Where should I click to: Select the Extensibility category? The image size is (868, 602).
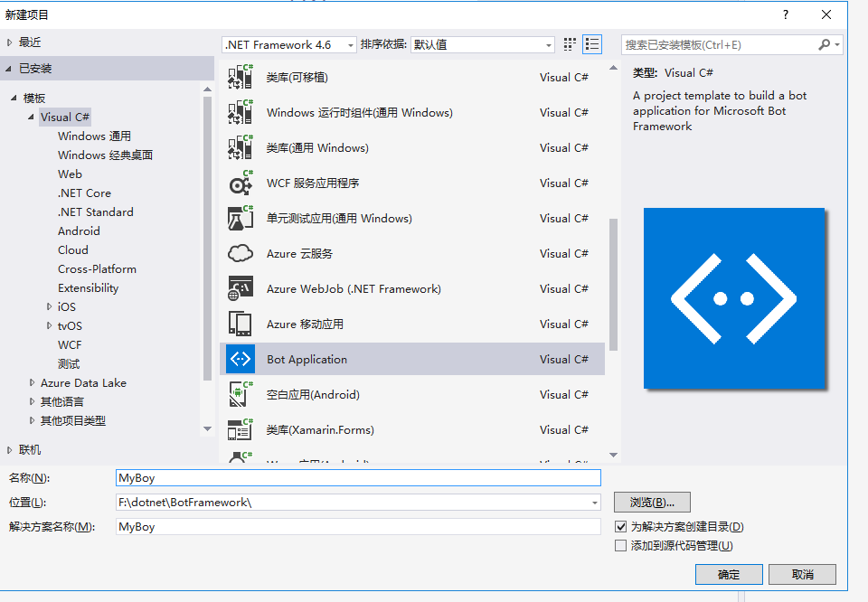click(88, 287)
